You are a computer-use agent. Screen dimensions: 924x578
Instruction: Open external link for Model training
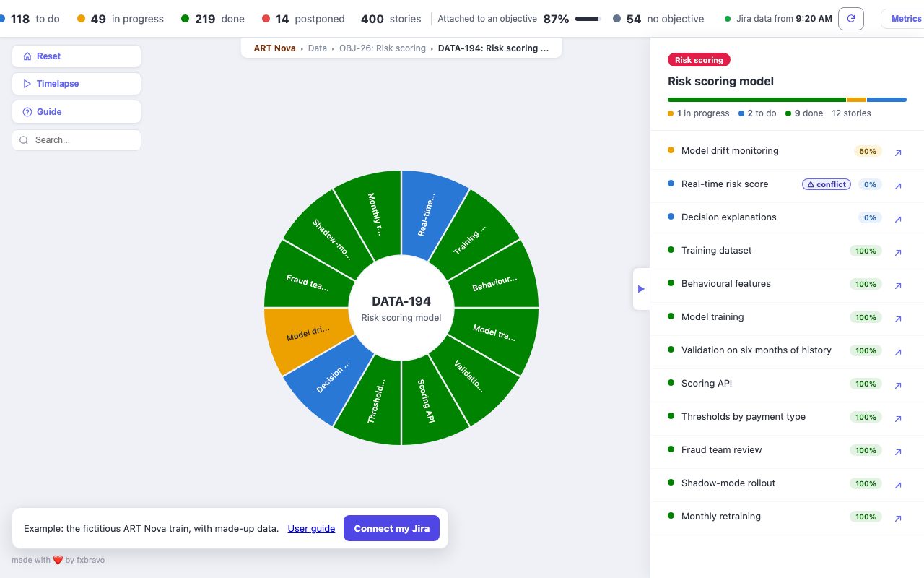pos(898,319)
